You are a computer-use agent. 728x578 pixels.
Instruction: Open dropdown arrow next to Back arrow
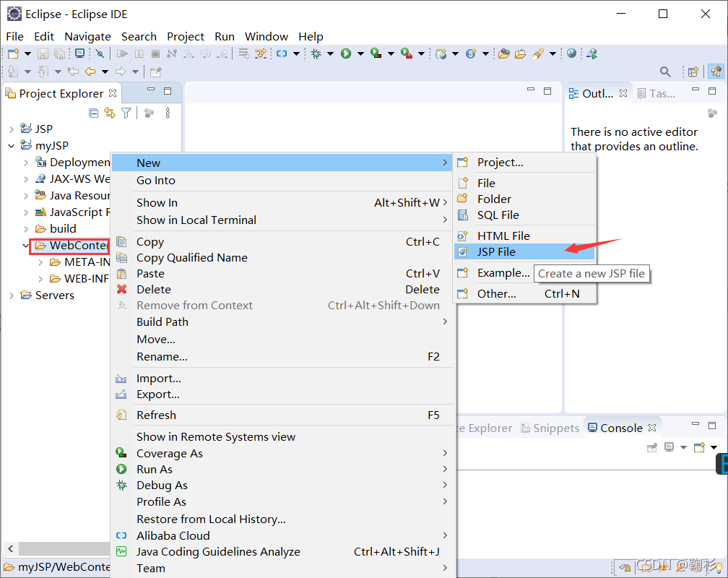tap(105, 72)
